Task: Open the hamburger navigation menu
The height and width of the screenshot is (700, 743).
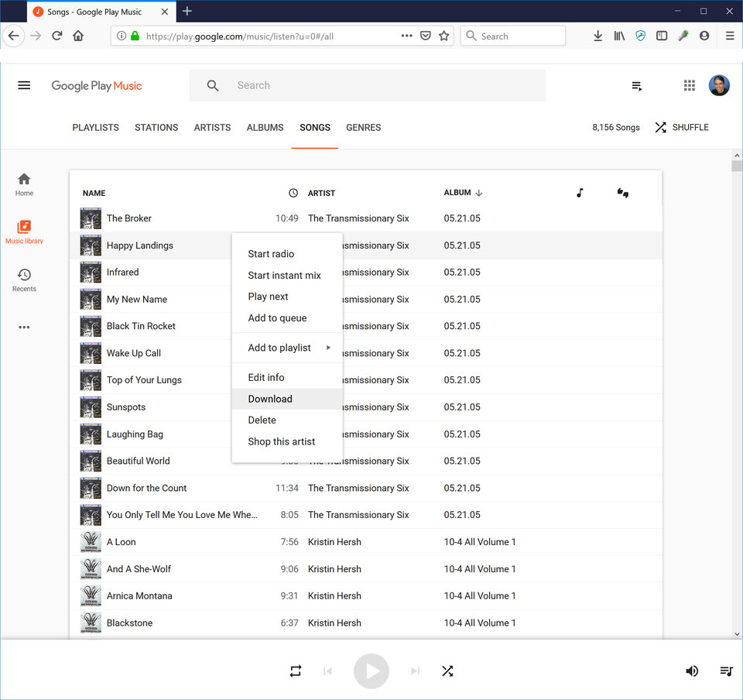Action: tap(24, 85)
